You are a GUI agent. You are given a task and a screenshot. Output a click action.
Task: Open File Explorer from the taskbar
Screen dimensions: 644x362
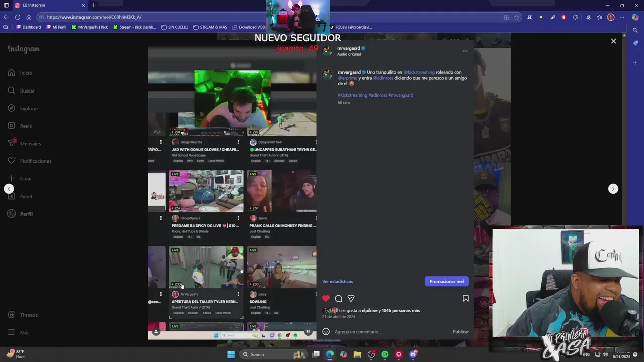coord(357,354)
